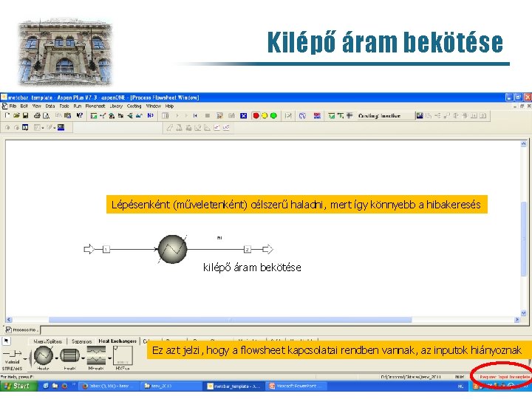Image resolution: width=532 pixels, height=399 pixels.
Task: Click stream label 1 on the flowsheet
Action: [x=106, y=250]
